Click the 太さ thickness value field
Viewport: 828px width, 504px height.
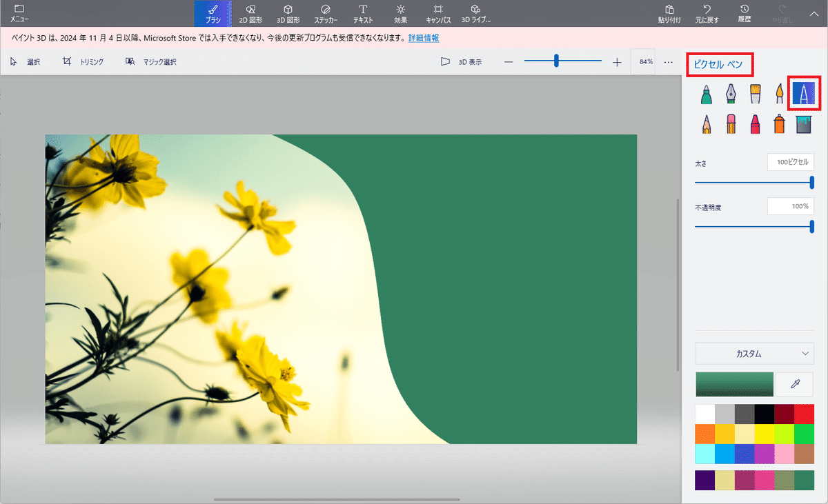pyautogui.click(x=791, y=162)
